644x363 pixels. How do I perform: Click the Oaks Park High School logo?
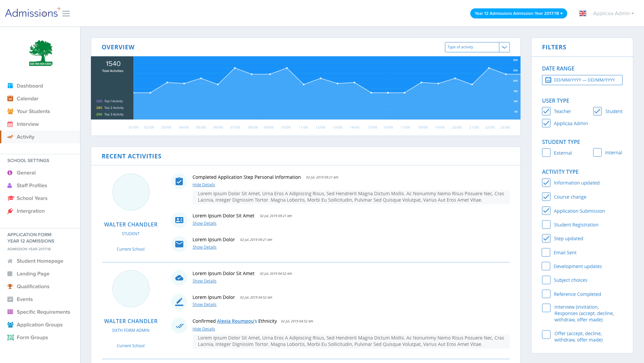point(41,53)
